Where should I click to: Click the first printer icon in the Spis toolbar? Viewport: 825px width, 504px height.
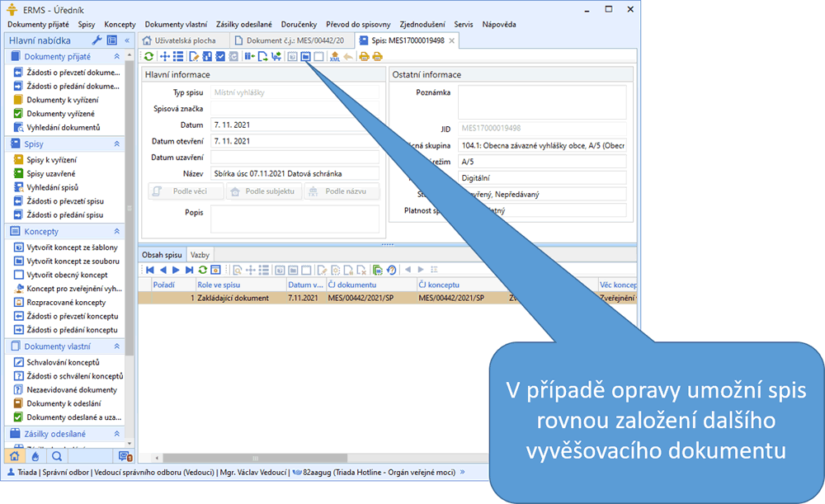tap(363, 57)
